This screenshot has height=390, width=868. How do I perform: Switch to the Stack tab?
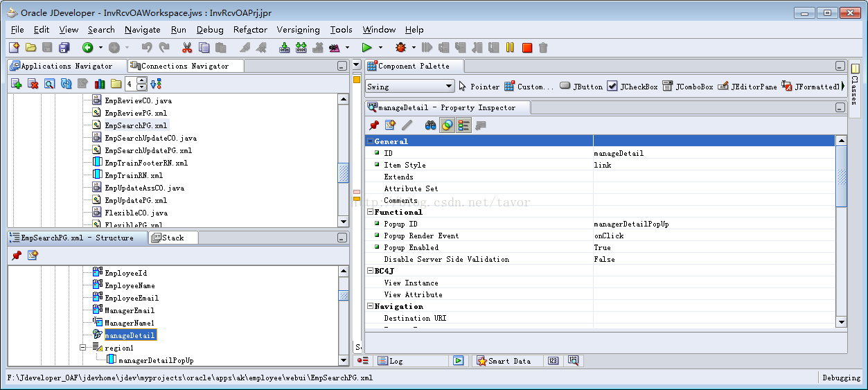(x=172, y=238)
